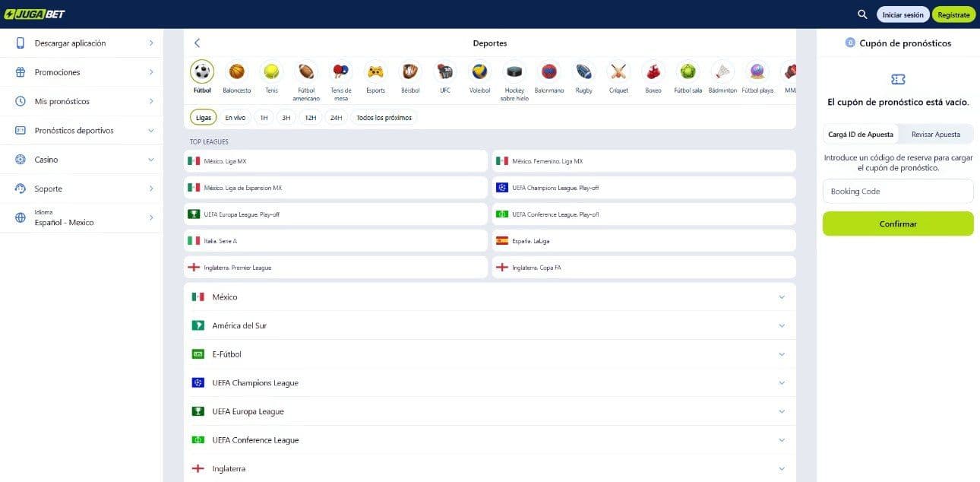Expand the México leagues section
The image size is (980, 482).
[489, 297]
